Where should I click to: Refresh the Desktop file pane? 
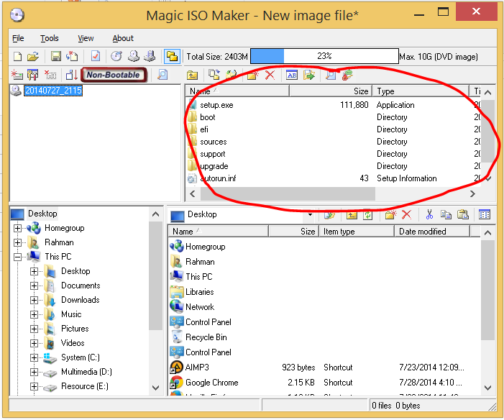tap(367, 214)
